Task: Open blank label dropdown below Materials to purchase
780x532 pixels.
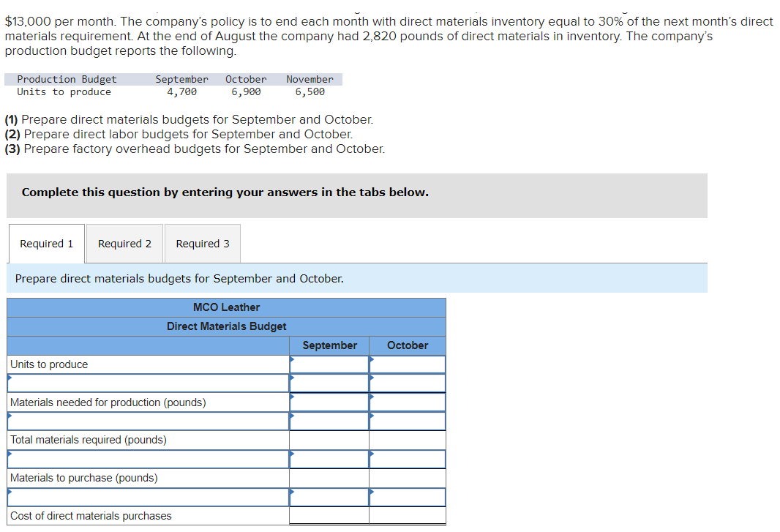Action: (149, 497)
